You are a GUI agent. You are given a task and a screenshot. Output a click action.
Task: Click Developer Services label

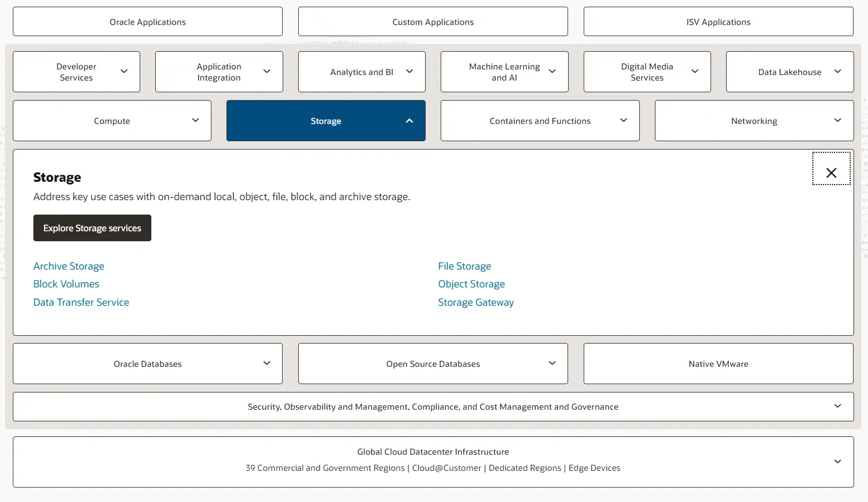76,72
